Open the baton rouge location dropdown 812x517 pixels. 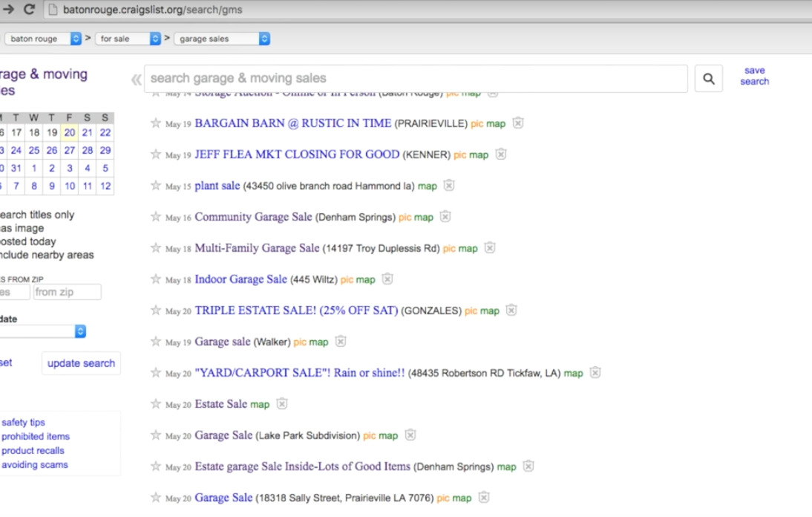[x=43, y=39]
